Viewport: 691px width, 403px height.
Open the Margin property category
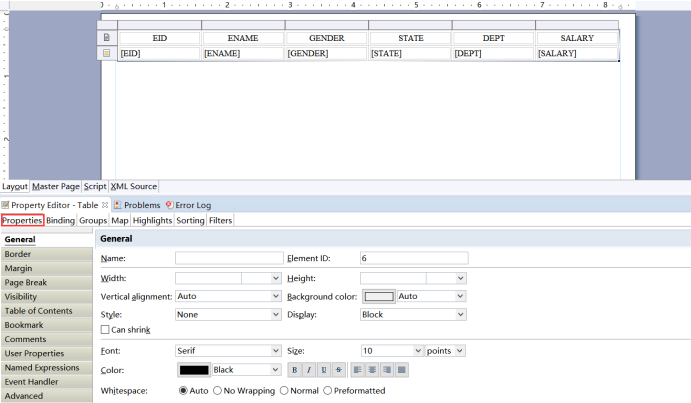click(47, 268)
